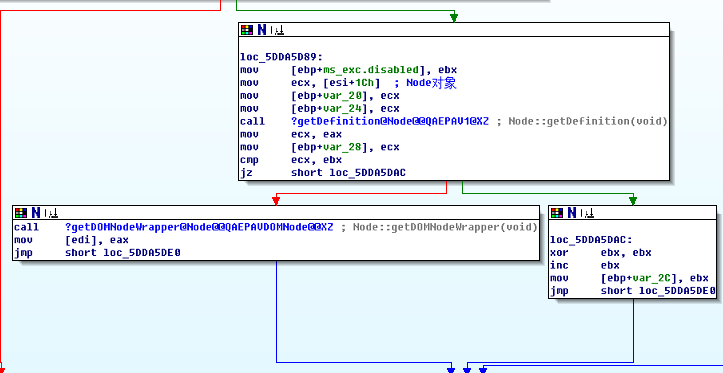
Task: Follow jz short loc_5DDA5DAC jump target
Action: (367, 173)
